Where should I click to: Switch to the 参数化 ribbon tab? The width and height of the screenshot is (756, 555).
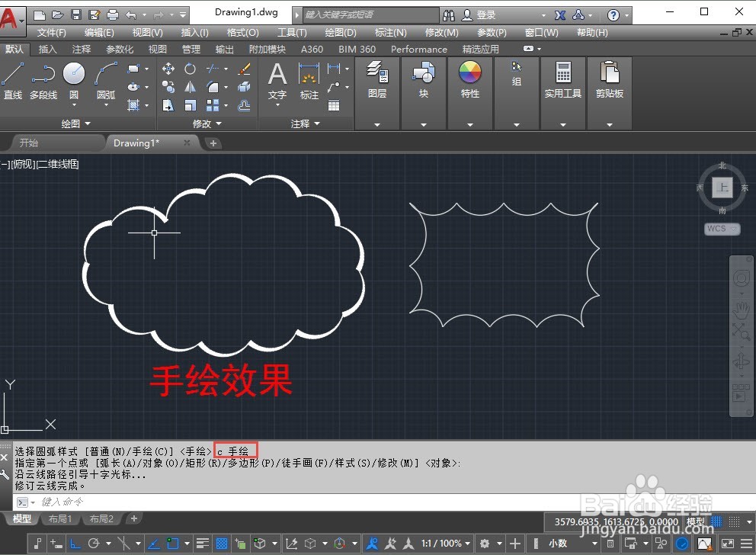[120, 50]
